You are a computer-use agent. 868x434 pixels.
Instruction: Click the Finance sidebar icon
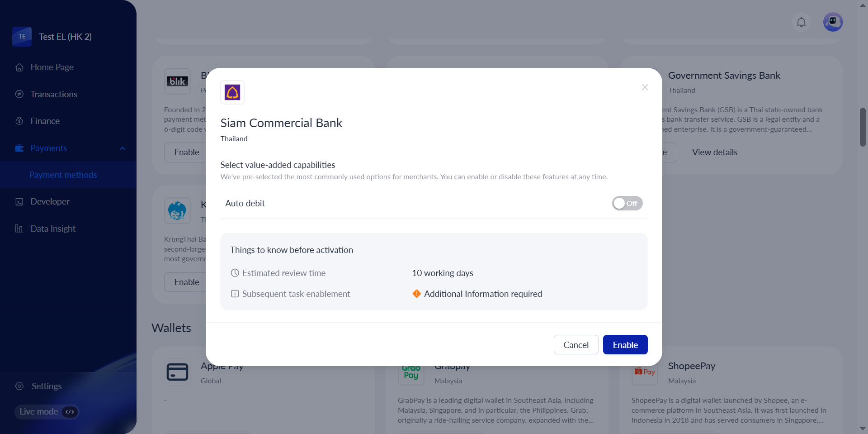tap(19, 121)
